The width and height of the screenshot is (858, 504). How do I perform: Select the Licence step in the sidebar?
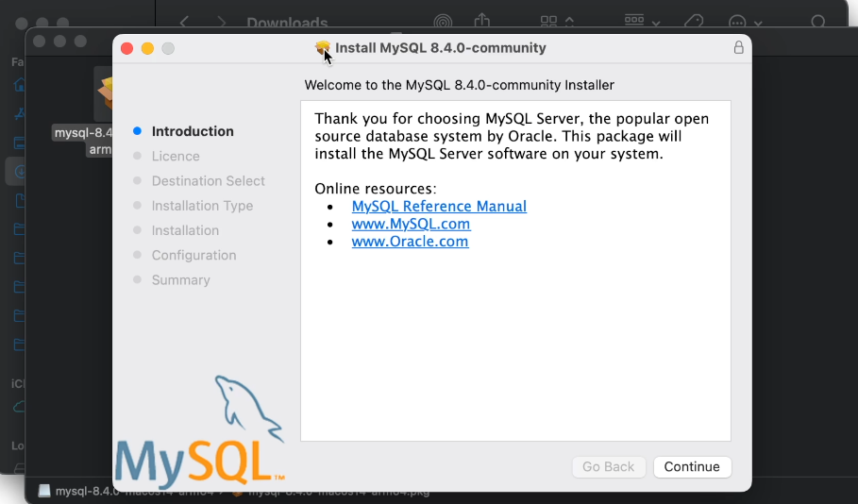click(176, 156)
